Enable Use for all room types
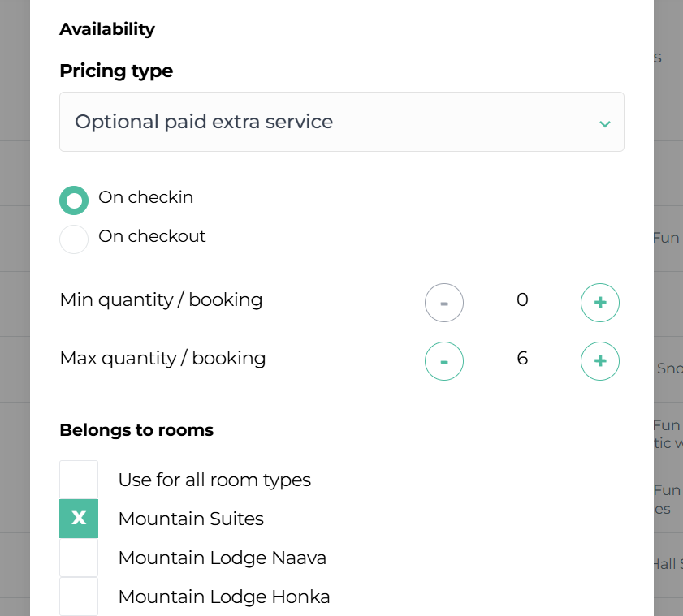 click(79, 480)
